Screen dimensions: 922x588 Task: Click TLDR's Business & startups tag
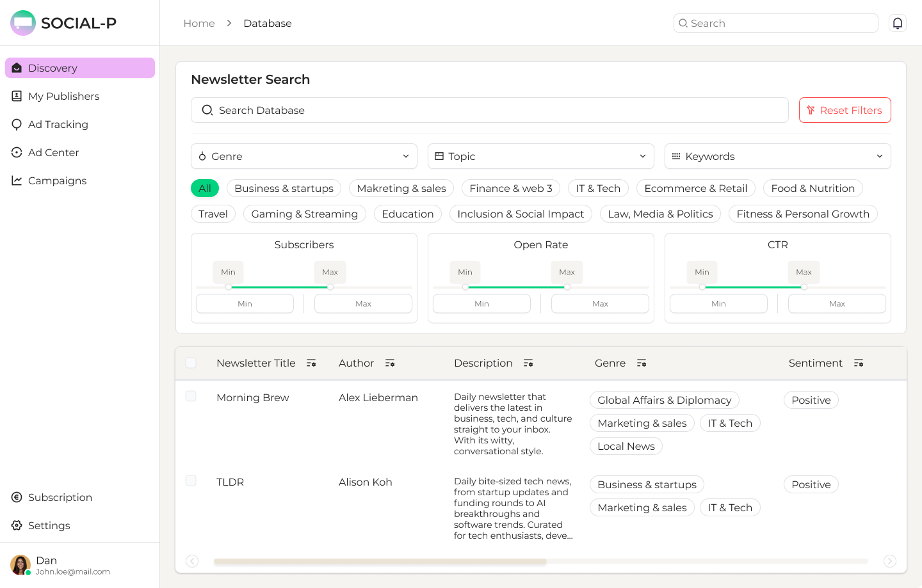(x=647, y=484)
